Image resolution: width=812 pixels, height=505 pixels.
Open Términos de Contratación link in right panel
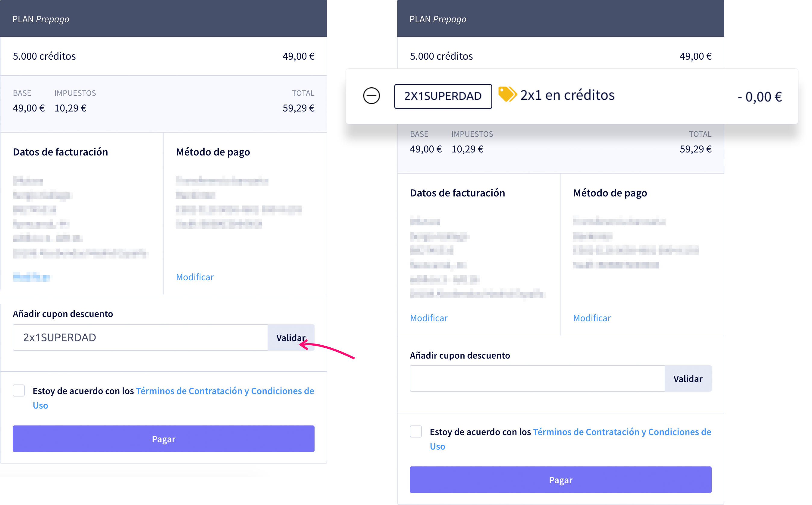(x=622, y=432)
